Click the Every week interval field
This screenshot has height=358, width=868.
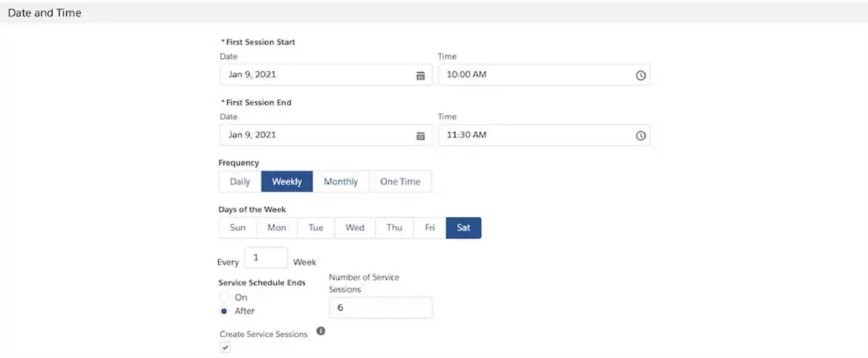click(266, 258)
